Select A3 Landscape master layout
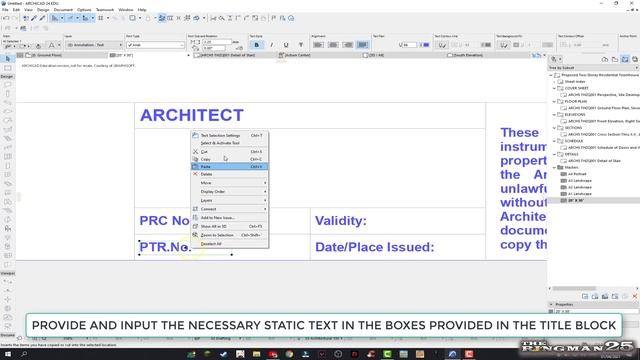 click(x=580, y=180)
